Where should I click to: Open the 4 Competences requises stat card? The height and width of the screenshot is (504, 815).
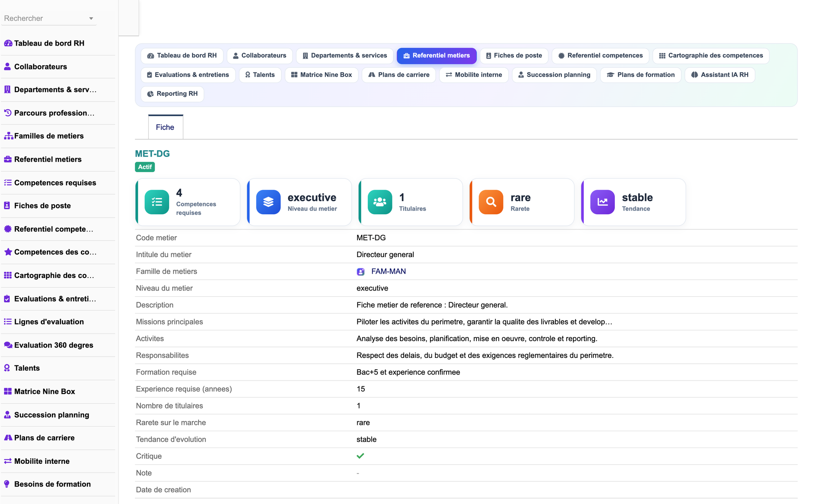(188, 202)
